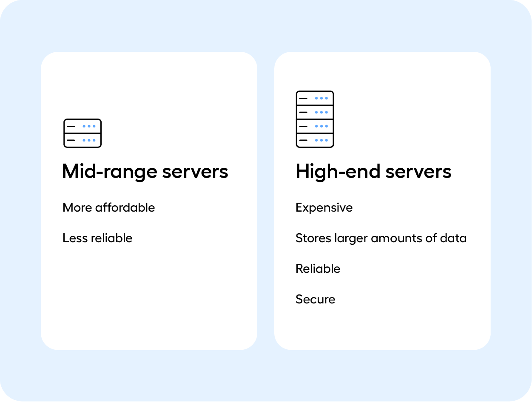The width and height of the screenshot is (532, 402).
Task: Click the 'Reliable' label
Action: (x=318, y=269)
